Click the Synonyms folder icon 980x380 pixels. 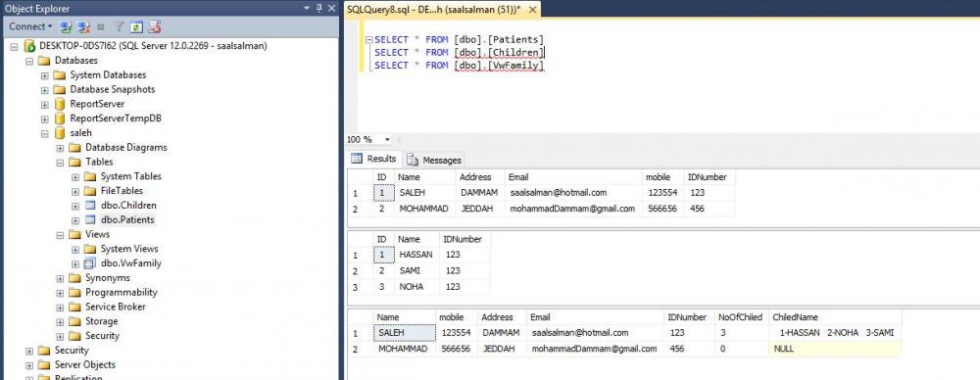pyautogui.click(x=75, y=277)
